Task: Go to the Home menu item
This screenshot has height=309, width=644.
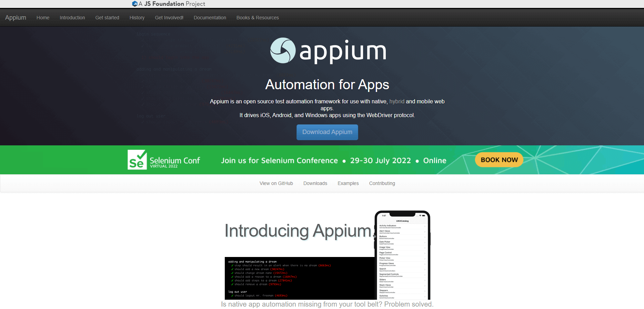Action: (x=43, y=18)
